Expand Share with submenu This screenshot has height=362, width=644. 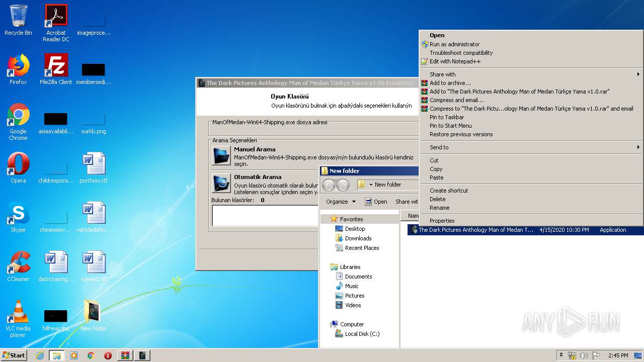click(x=531, y=74)
